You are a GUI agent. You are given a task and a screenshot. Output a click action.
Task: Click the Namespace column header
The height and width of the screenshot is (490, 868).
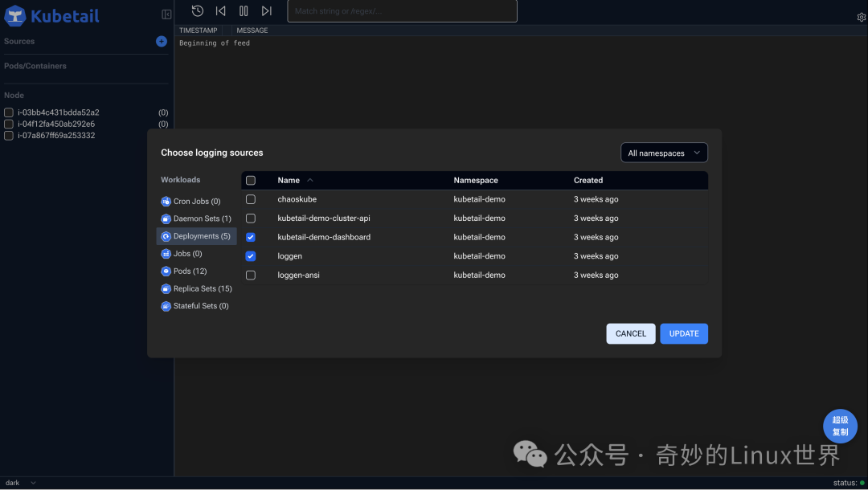click(476, 180)
